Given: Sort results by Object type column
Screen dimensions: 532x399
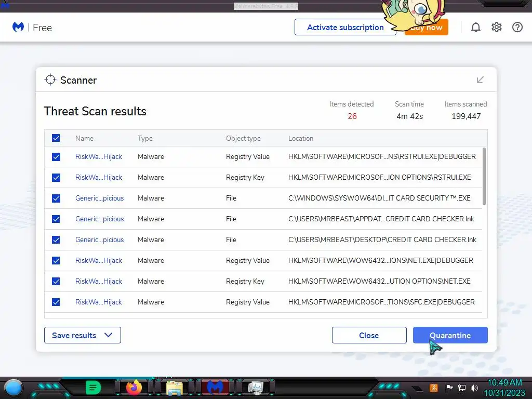Looking at the screenshot, I should (243, 138).
